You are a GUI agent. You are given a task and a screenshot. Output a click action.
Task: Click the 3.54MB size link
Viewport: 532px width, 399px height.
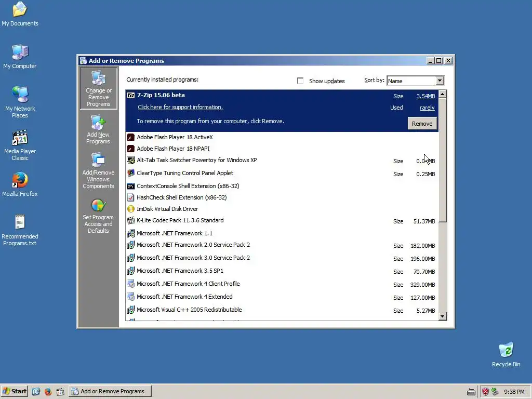point(425,96)
